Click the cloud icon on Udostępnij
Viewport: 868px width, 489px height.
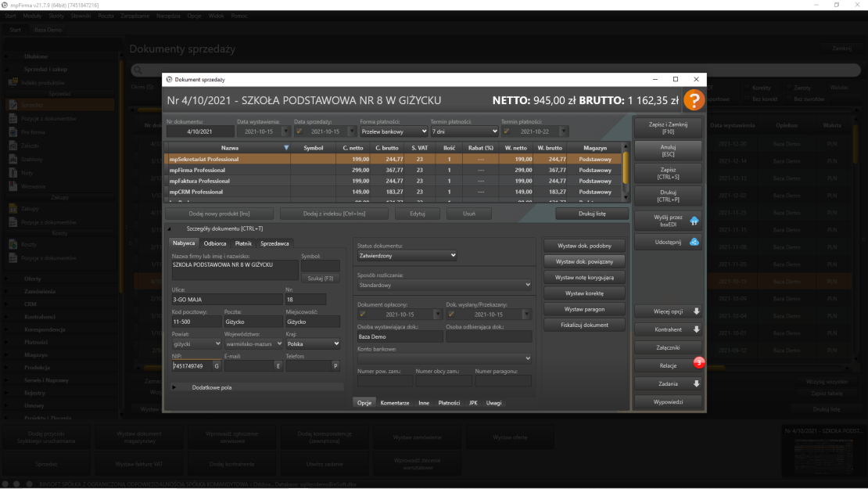click(x=694, y=242)
